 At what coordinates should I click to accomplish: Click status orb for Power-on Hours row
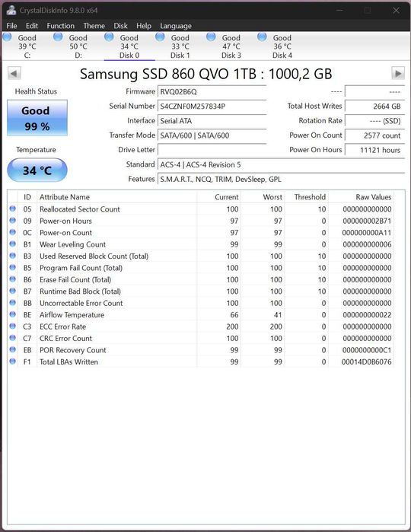click(x=13, y=221)
